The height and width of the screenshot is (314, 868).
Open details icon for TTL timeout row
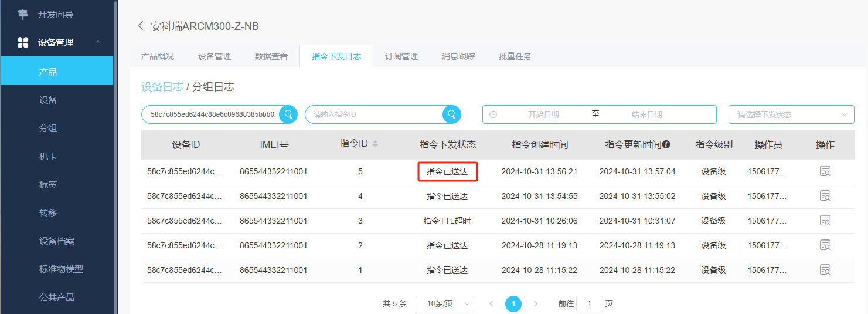coord(825,221)
